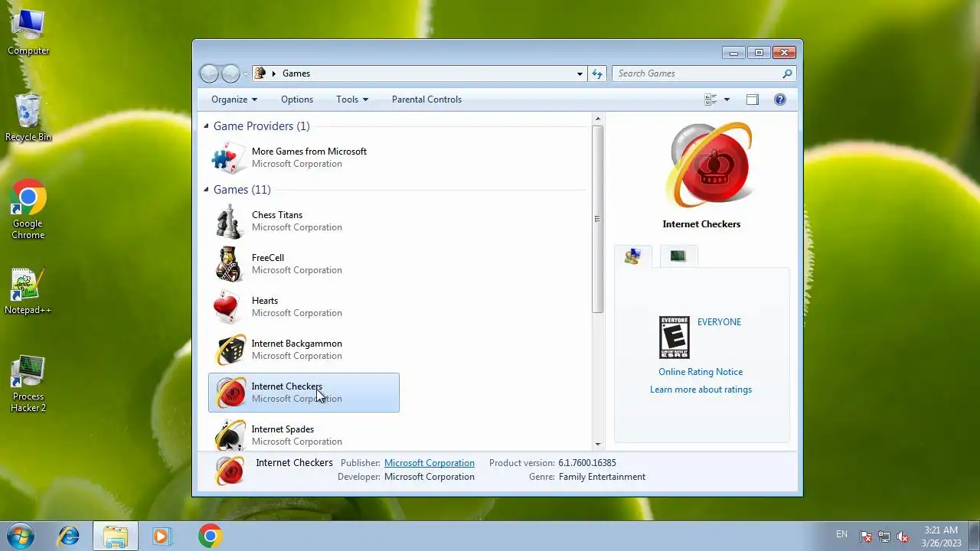
Task: Click the games list scrollbar thumb
Action: click(598, 219)
